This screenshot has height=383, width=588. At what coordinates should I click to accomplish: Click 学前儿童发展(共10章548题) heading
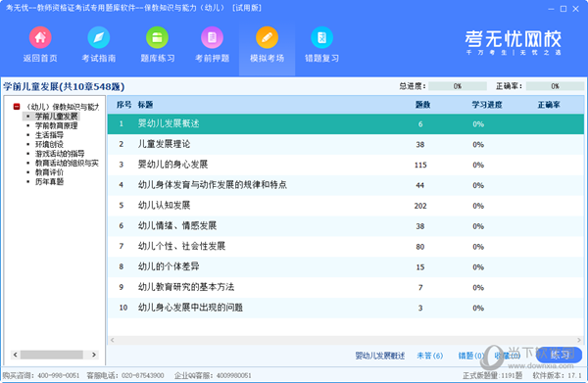64,86
